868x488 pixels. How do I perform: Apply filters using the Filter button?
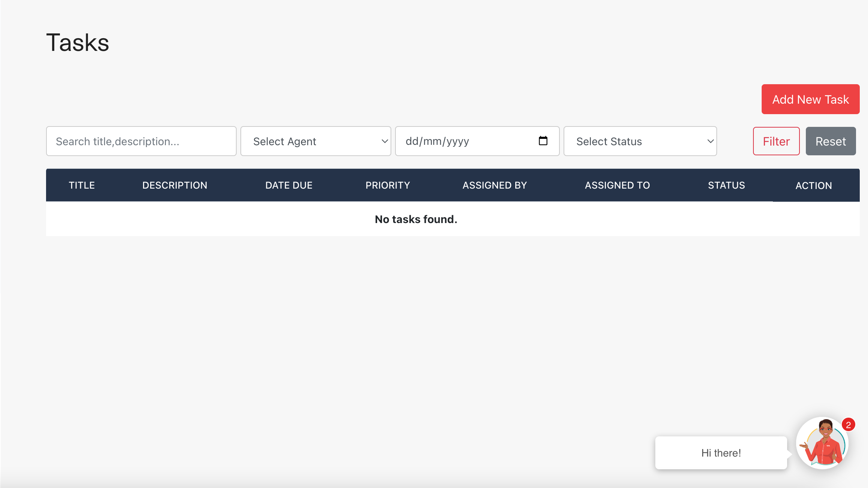776,141
